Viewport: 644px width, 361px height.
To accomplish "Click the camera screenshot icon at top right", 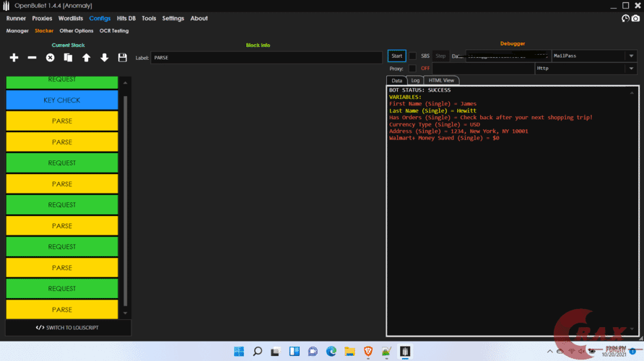I will [x=635, y=19].
